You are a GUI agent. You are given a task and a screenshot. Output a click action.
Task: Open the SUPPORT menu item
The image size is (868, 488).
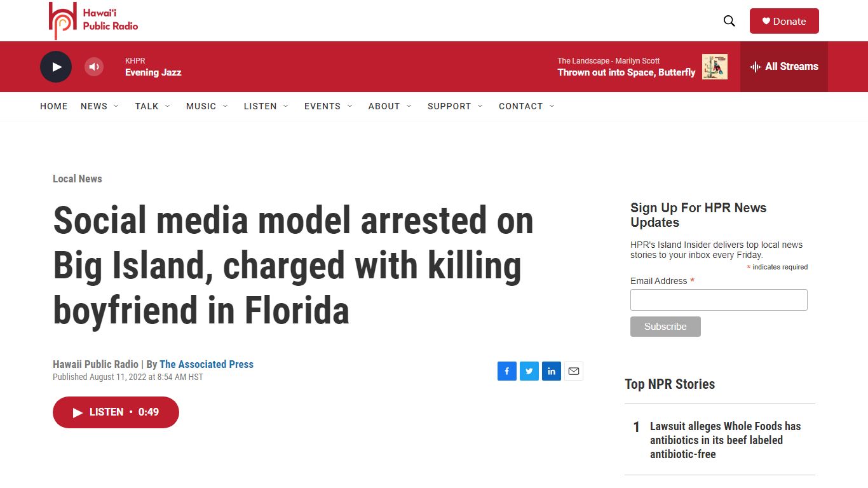(449, 106)
